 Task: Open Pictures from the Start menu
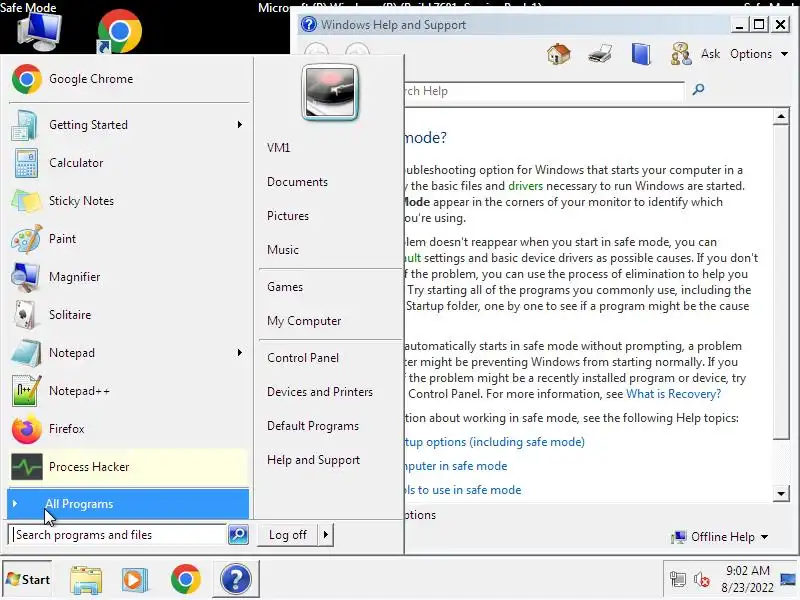288,216
